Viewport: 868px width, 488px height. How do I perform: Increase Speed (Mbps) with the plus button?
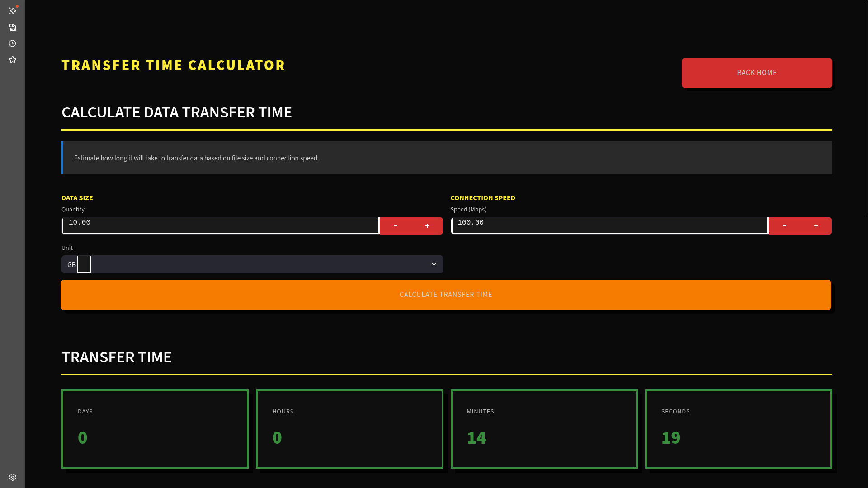click(816, 226)
